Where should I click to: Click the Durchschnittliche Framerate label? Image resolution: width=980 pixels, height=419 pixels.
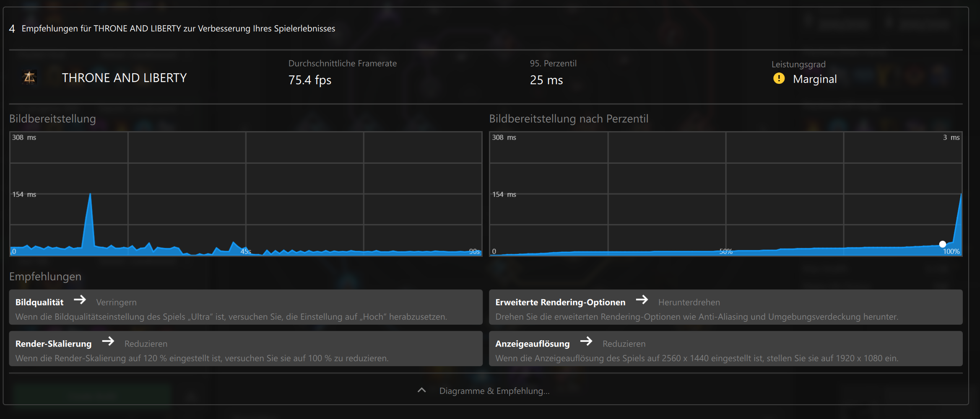(343, 63)
